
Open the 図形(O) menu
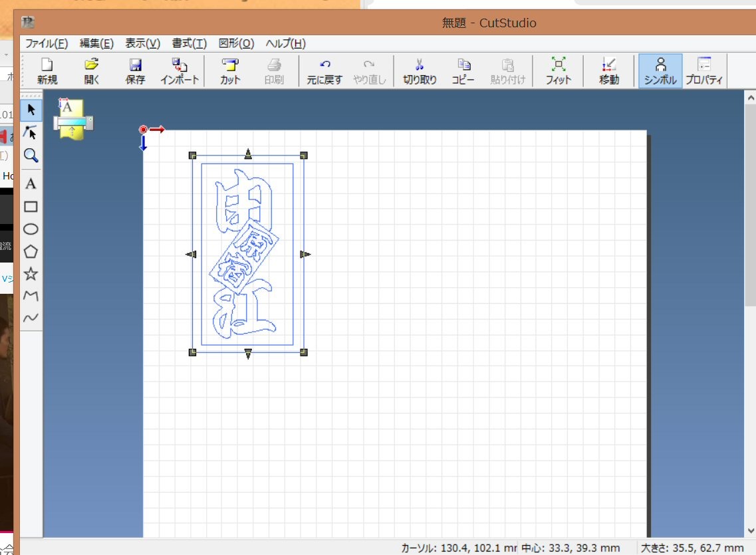point(236,43)
